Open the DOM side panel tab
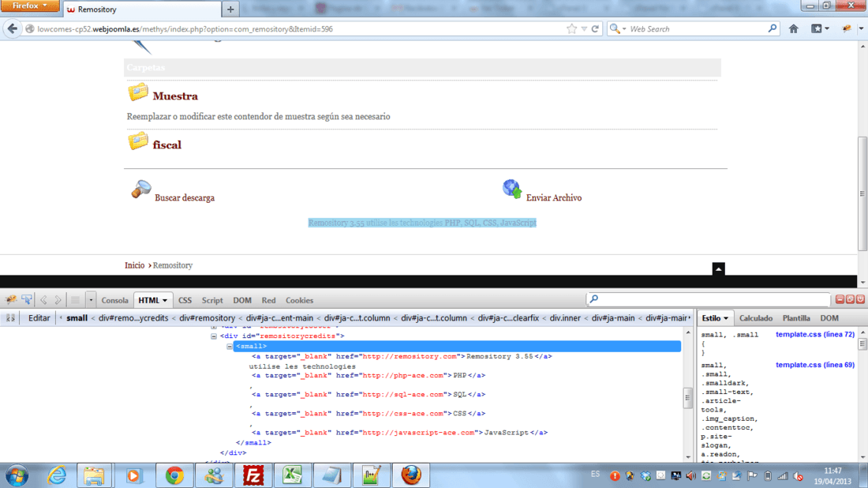This screenshot has height=488, width=868. pyautogui.click(x=829, y=318)
